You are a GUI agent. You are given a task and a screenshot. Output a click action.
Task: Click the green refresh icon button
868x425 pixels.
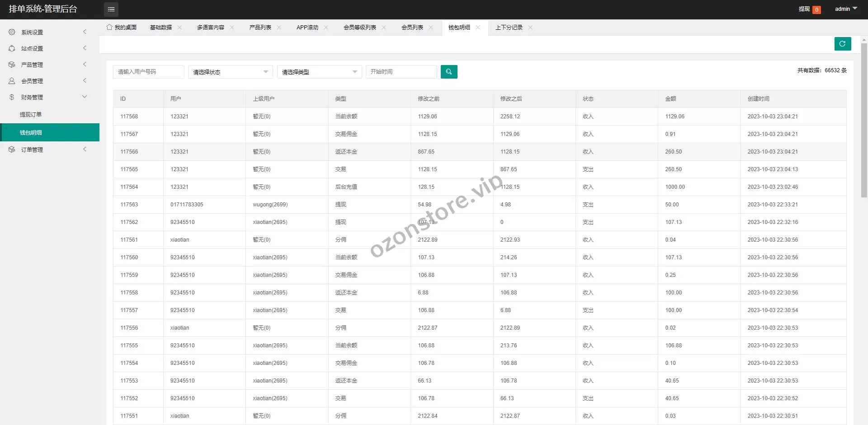click(x=842, y=44)
